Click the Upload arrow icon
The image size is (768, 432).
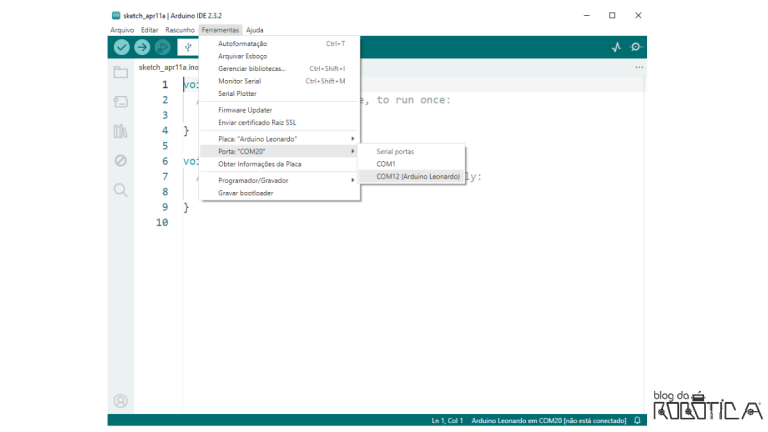[142, 47]
